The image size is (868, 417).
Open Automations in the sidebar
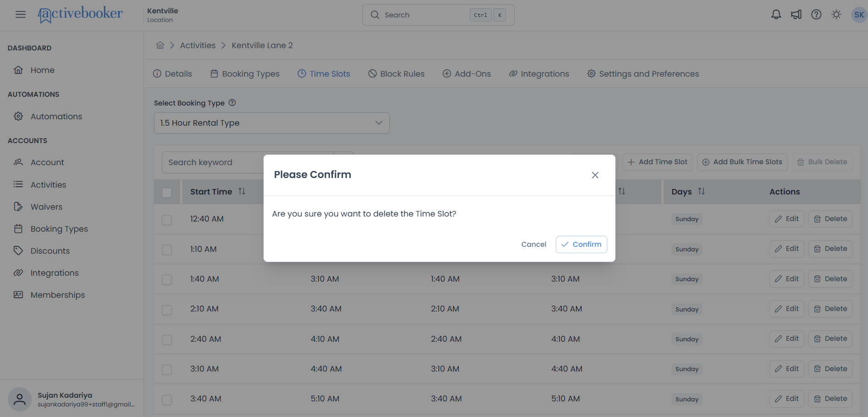tap(56, 117)
